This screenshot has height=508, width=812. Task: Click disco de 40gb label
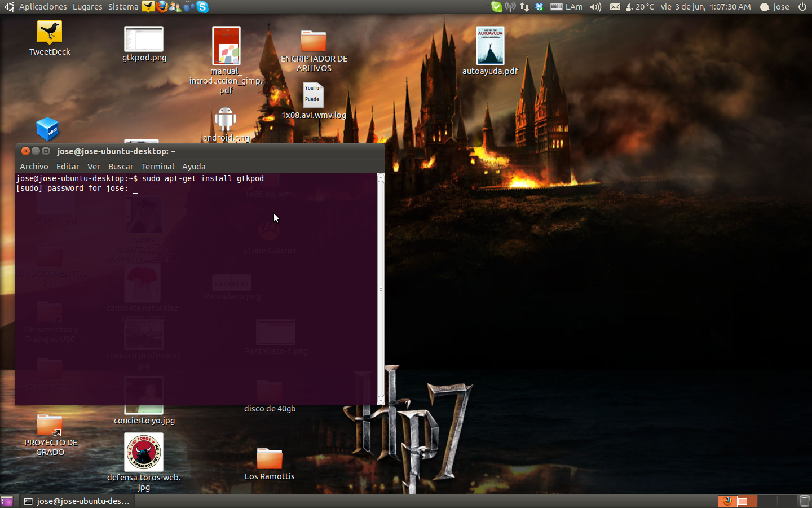click(x=270, y=409)
